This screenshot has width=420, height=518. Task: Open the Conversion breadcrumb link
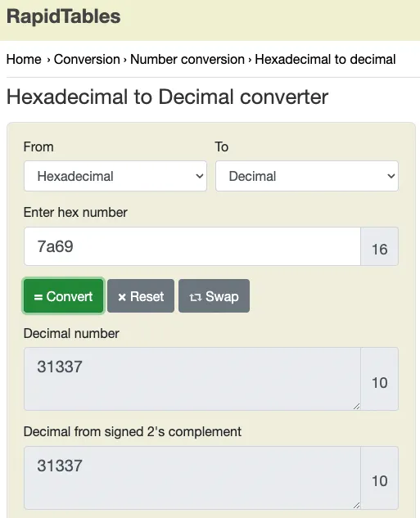tap(87, 60)
